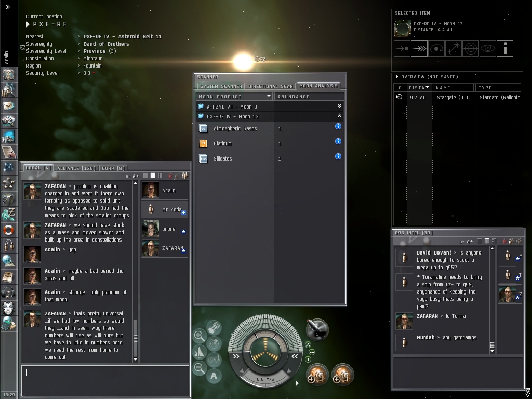Click the zoom out magnifier on the HUD
532x399 pixels.
pyautogui.click(x=199, y=368)
